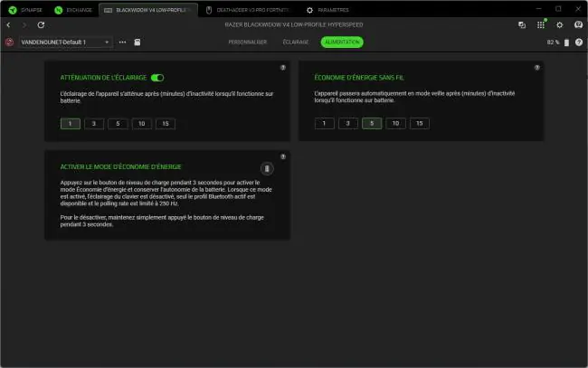
Task: Click the battery level icon
Action: coord(566,42)
